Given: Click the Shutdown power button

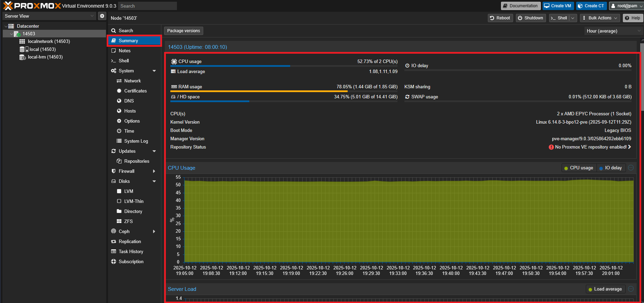Looking at the screenshot, I should 530,18.
